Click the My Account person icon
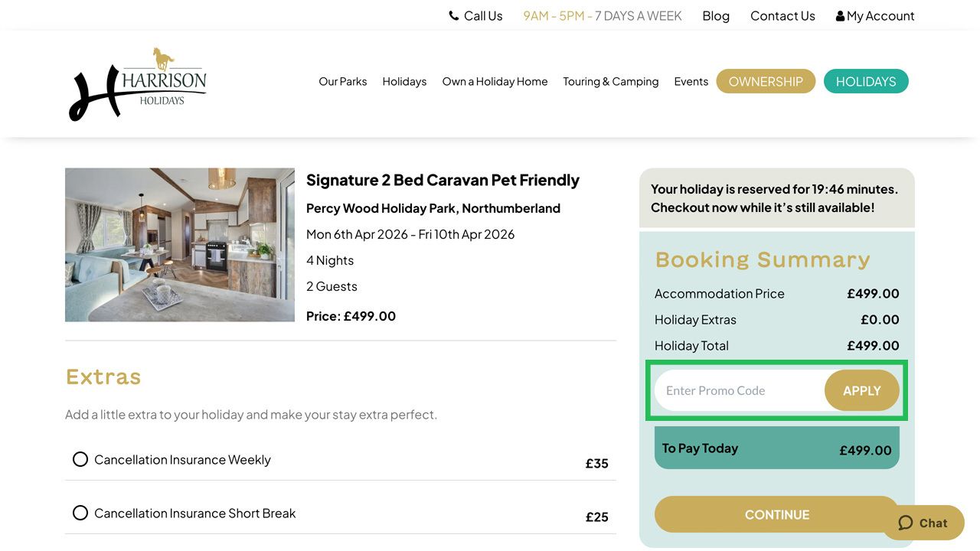 point(840,15)
